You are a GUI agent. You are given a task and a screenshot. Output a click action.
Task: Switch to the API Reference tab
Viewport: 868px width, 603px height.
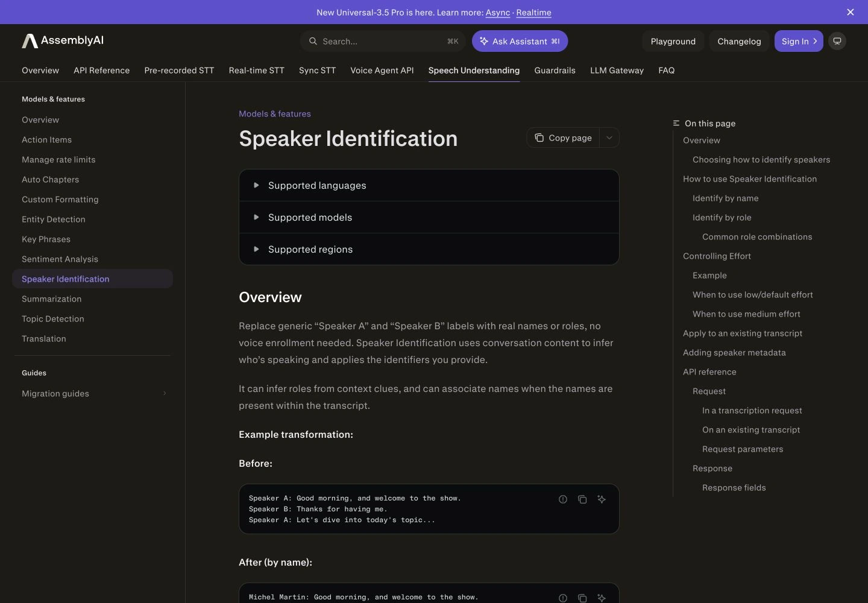101,70
